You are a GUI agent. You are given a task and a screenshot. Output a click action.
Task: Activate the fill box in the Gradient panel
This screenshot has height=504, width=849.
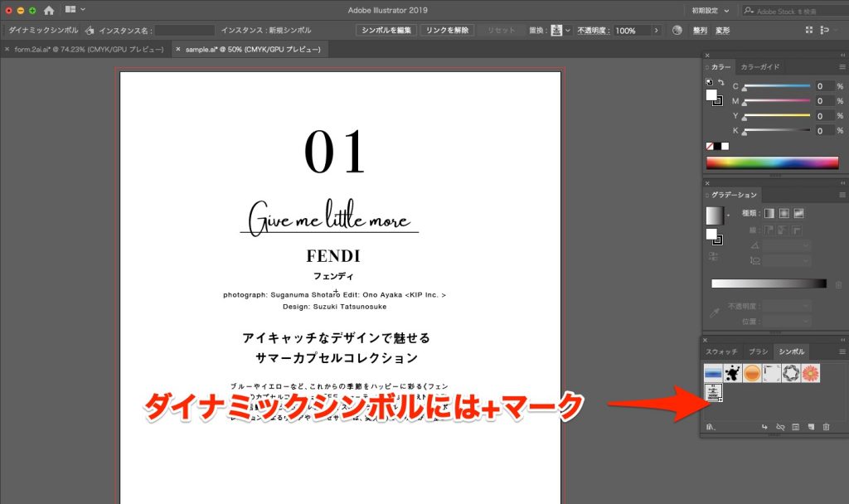pyautogui.click(x=711, y=233)
